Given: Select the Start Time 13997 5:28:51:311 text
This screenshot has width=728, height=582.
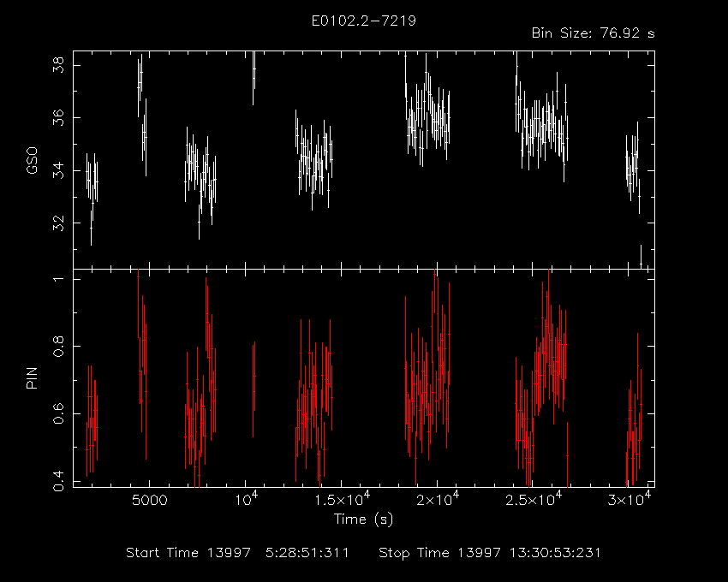Looking at the screenshot, I should click(237, 553).
